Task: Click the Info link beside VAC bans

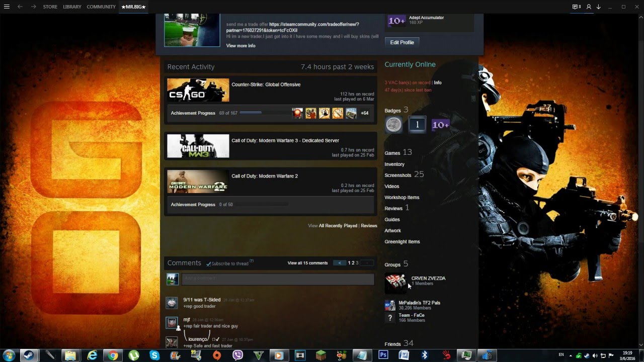Action: pos(438,82)
